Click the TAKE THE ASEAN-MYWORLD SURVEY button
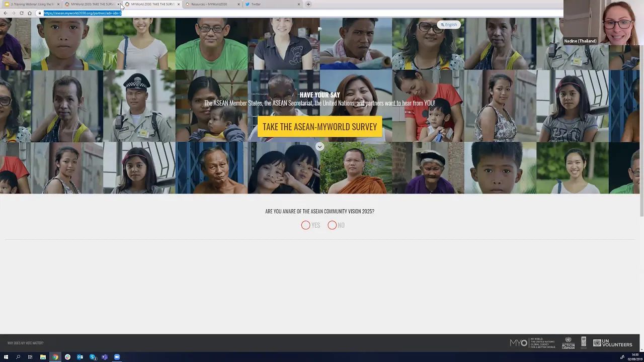Screen dimensions: 644x362 (319, 127)
